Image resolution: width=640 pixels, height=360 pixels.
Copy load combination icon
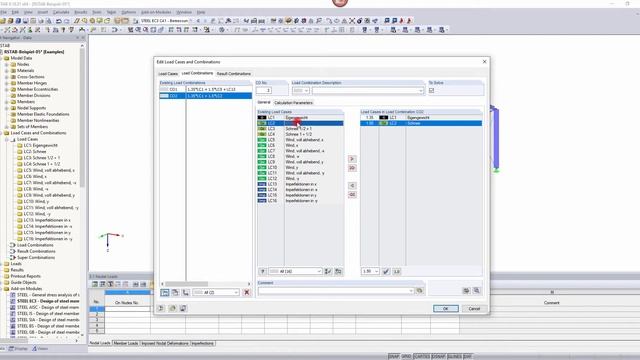175,292
